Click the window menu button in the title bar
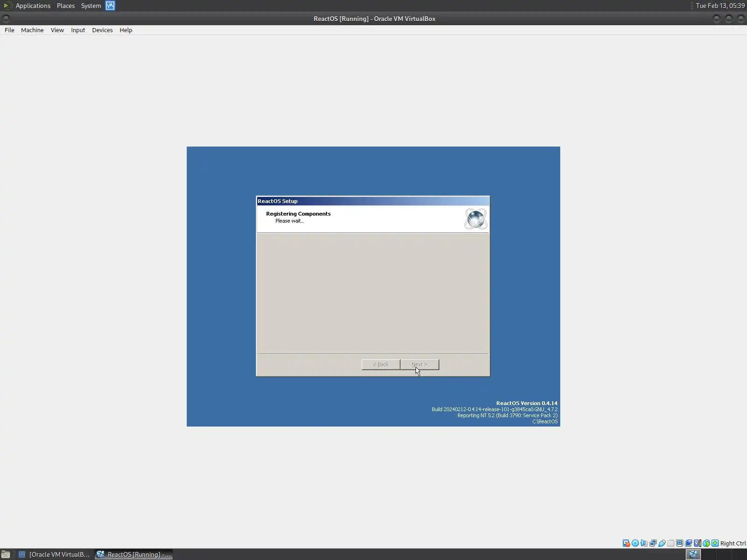Viewport: 747px width, 560px height. pos(6,19)
